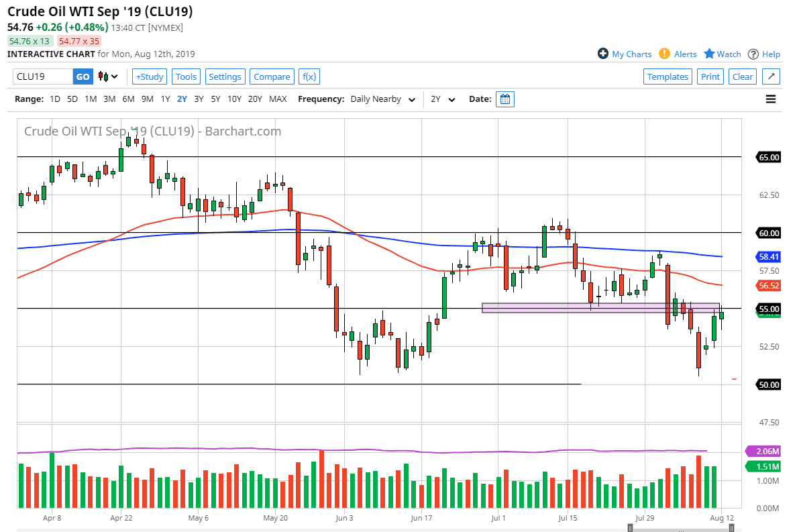Click the horizontal chart scrollbar

(680, 529)
